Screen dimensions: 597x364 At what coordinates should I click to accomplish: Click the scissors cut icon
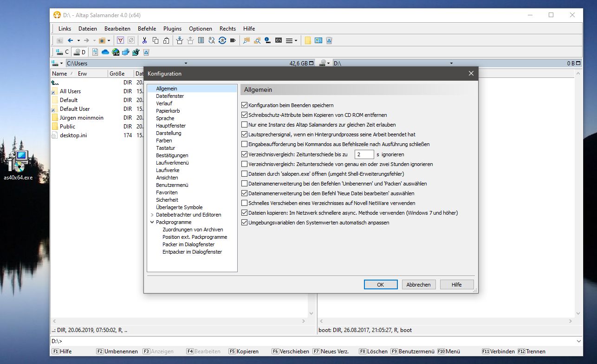pyautogui.click(x=144, y=40)
